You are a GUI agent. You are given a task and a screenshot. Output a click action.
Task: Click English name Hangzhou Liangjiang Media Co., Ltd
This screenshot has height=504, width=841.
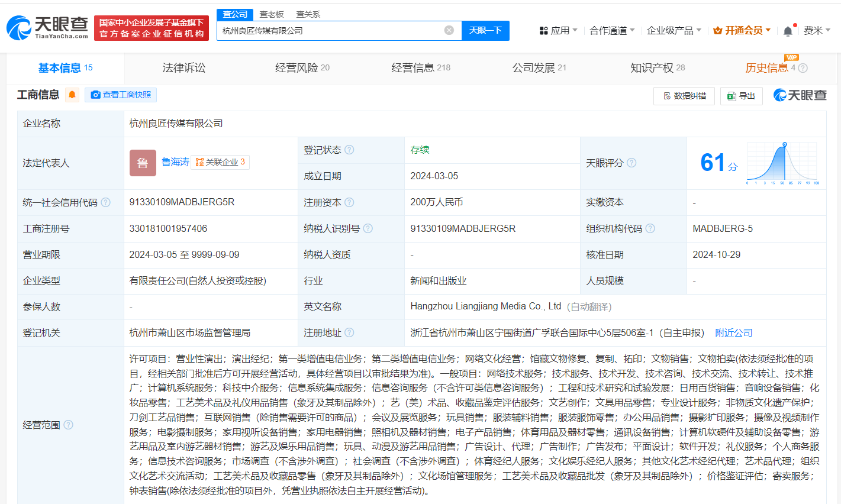(485, 306)
